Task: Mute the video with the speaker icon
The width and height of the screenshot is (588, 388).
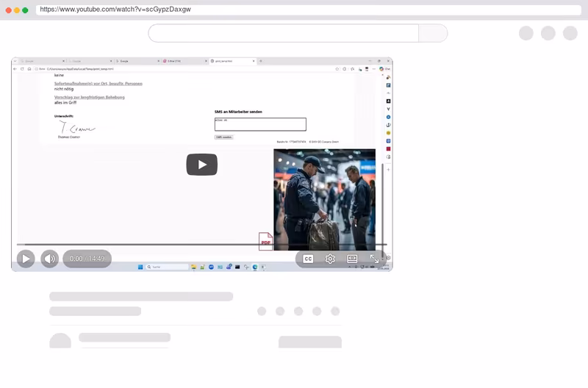Action: pyautogui.click(x=49, y=259)
